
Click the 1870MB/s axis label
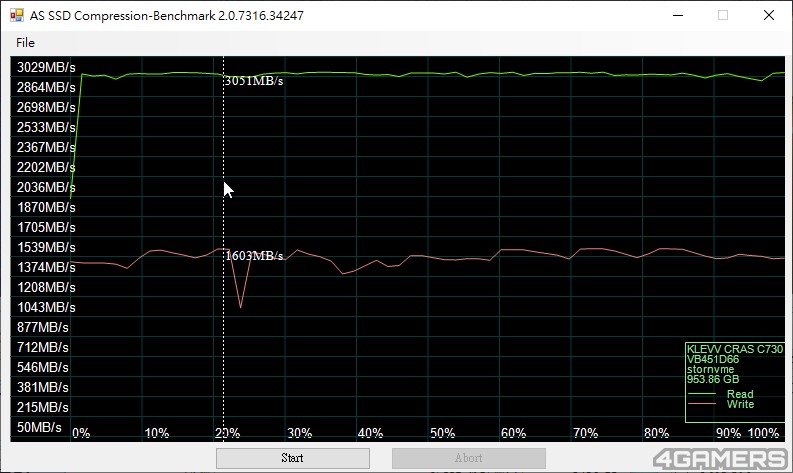tap(46, 207)
